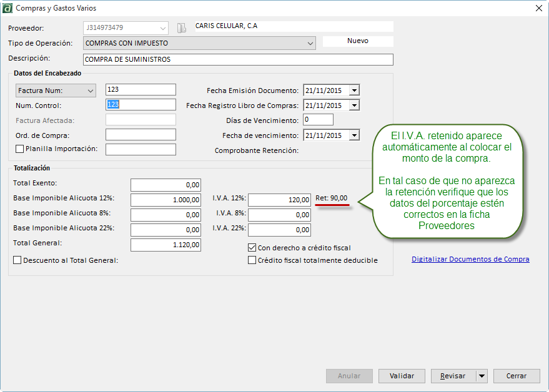Click the Días de Vencimiento input field
Screen dimensions: 549x392
(318, 119)
